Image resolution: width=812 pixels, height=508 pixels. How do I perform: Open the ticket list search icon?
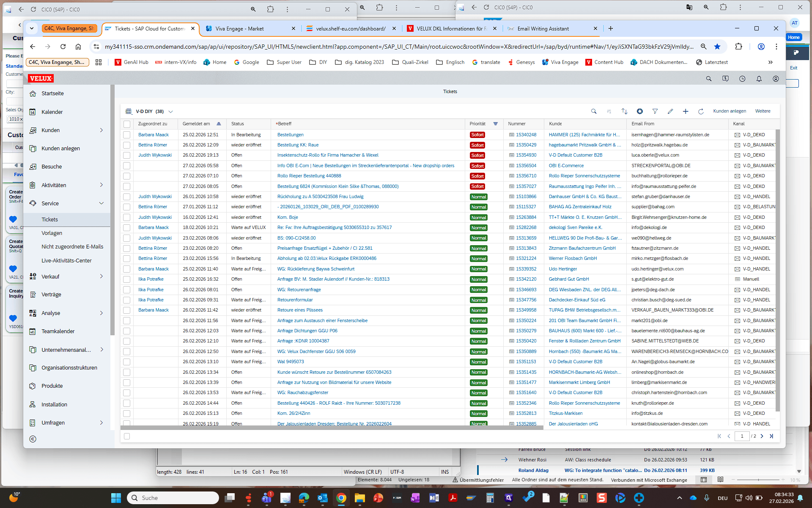tap(594, 111)
